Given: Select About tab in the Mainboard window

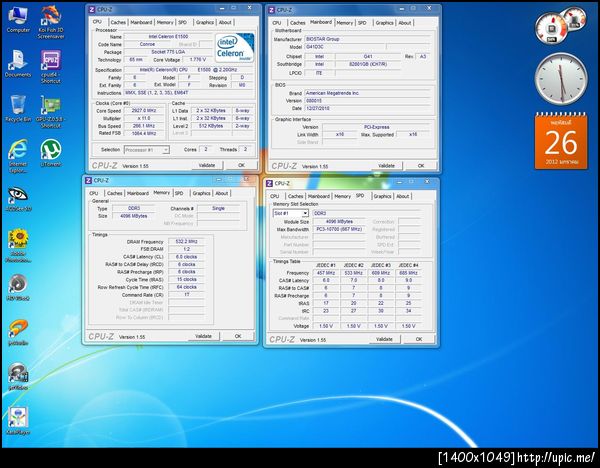Looking at the screenshot, I should 405,23.
